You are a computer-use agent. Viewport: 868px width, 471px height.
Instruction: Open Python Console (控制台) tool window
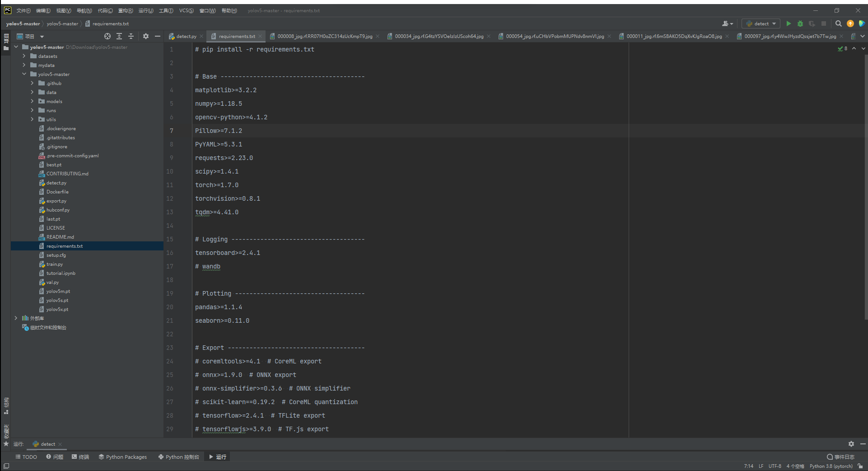[179, 457]
